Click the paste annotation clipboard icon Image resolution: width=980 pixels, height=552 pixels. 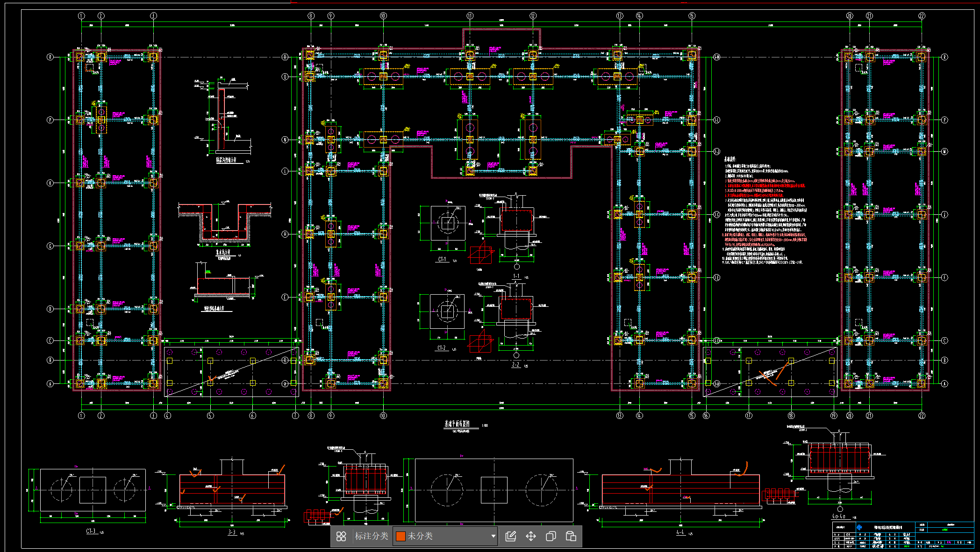click(571, 536)
